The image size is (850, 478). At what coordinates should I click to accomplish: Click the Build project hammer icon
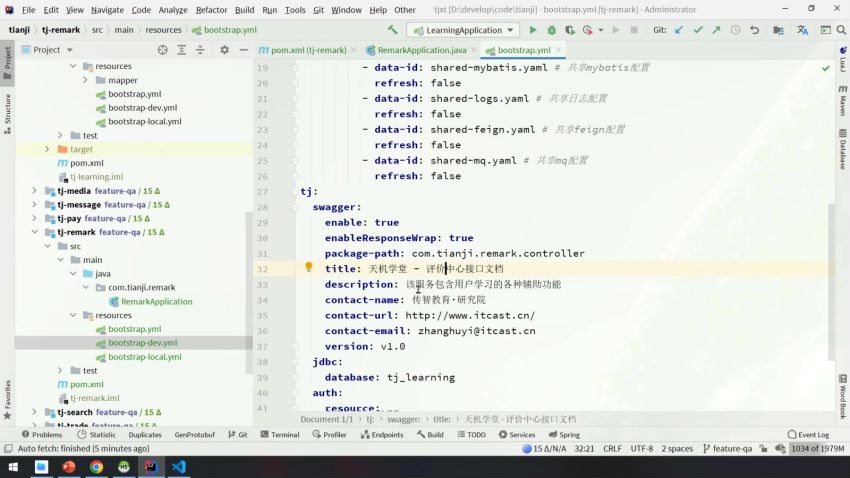[392, 30]
